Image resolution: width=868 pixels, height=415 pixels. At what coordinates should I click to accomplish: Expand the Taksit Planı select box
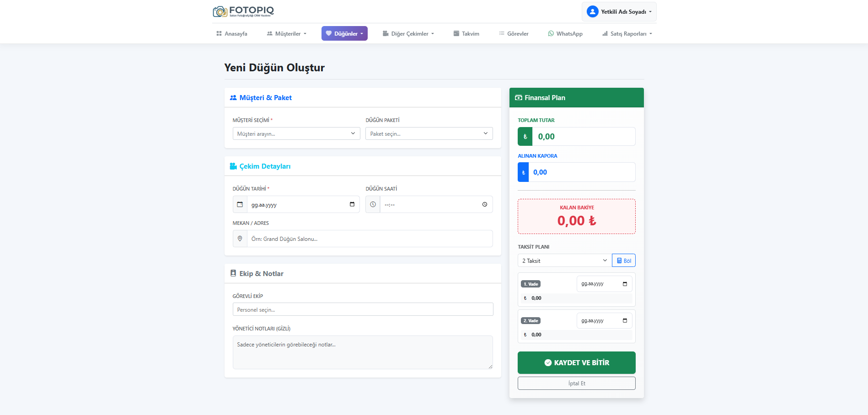tap(564, 261)
